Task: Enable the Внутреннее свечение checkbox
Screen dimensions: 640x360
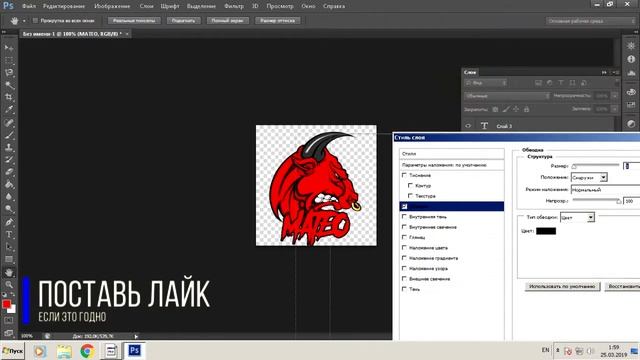Action: [404, 227]
